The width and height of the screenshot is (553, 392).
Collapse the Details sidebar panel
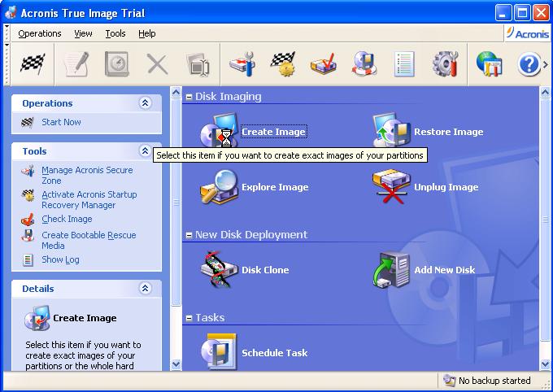click(145, 289)
